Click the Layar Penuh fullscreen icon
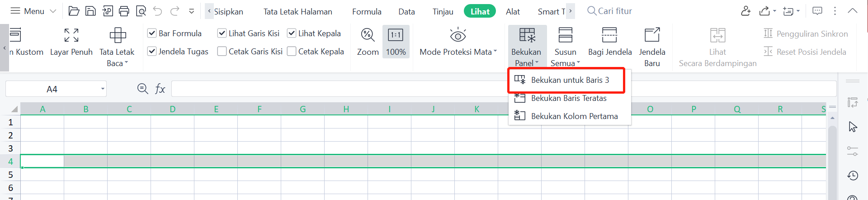Screen dimensions: 868x200 (x=71, y=35)
